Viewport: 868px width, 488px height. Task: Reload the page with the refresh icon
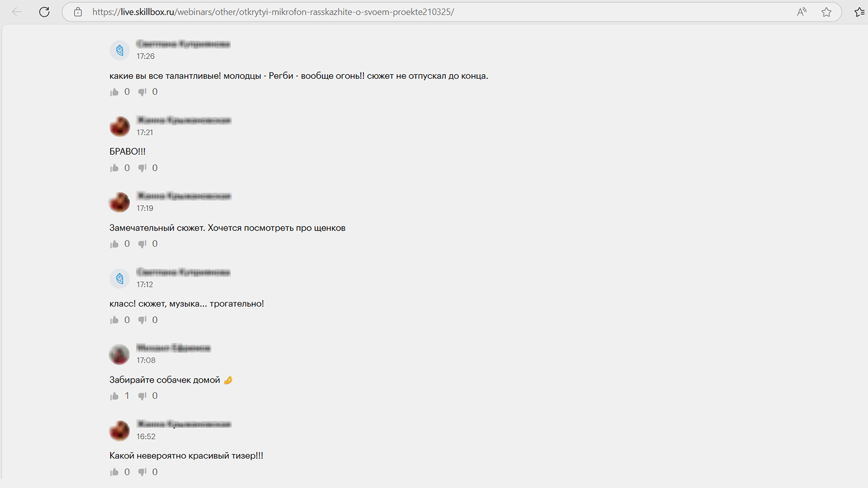click(x=44, y=12)
